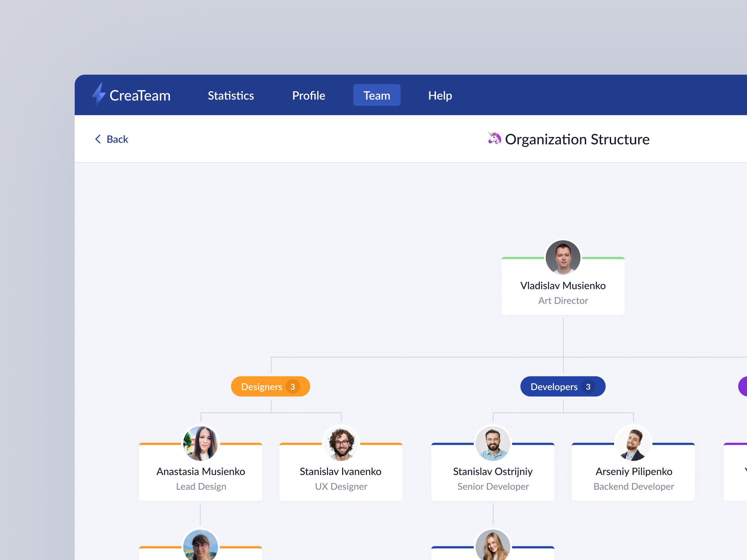
Task: Click Stanislav Ostrijniy's avatar photo
Action: (493, 444)
